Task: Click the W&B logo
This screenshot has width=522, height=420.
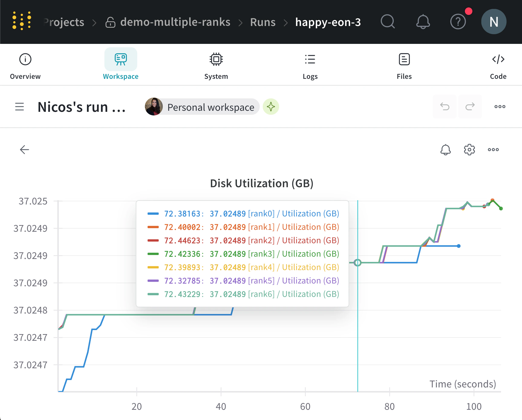Action: (x=21, y=22)
